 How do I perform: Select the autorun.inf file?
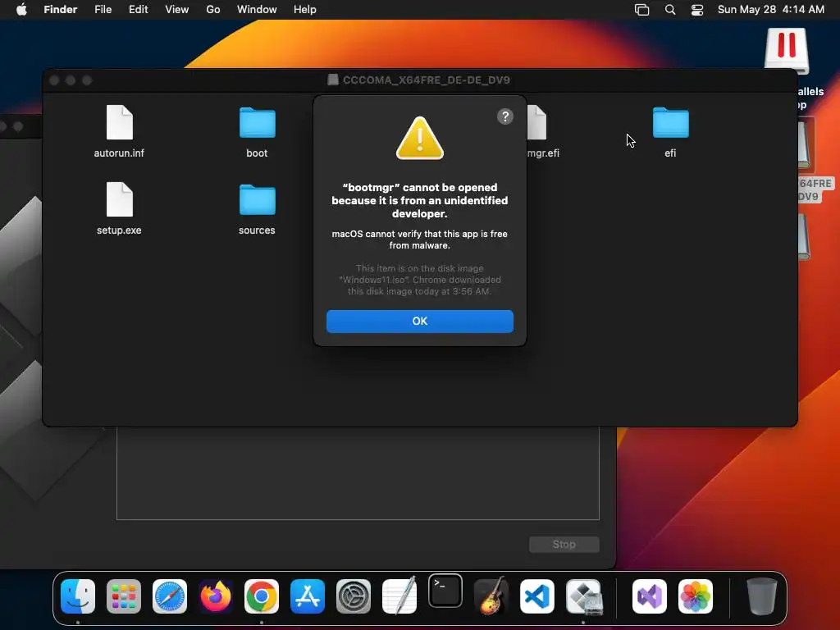click(119, 131)
